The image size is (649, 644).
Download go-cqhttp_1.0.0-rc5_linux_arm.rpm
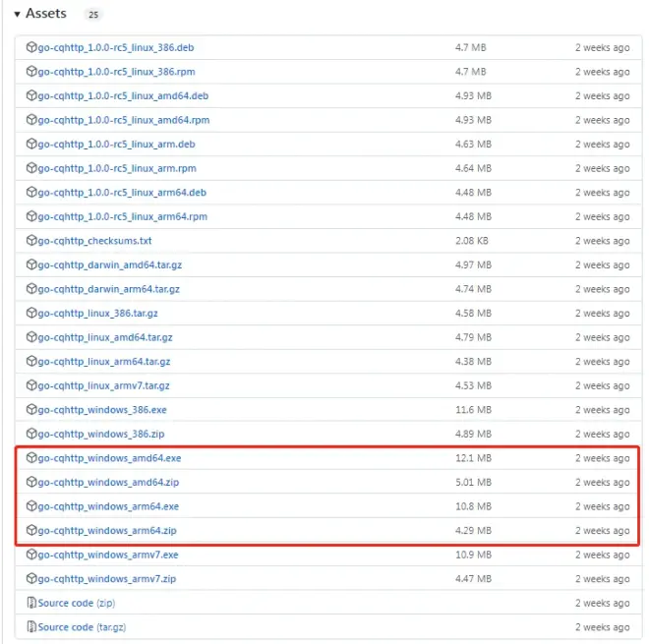117,168
